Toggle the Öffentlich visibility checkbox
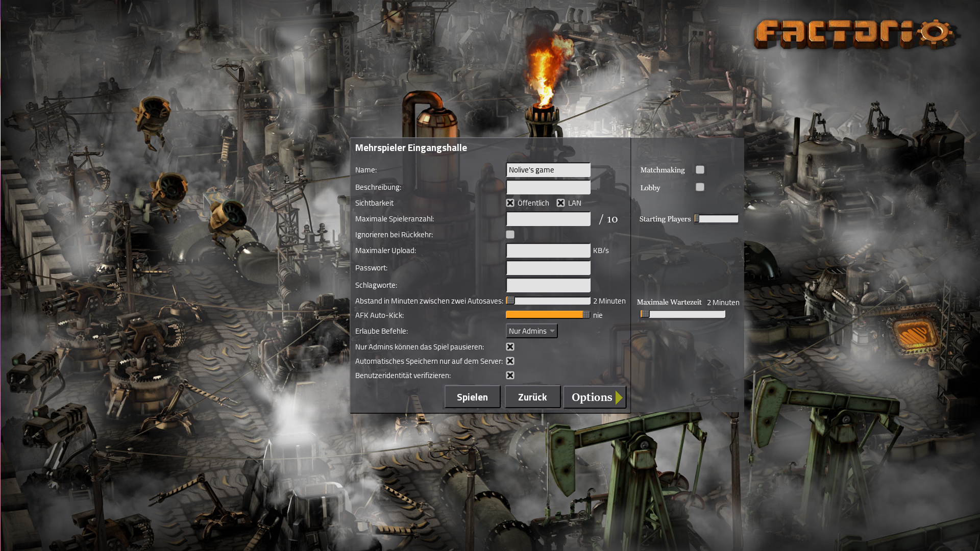 [510, 203]
